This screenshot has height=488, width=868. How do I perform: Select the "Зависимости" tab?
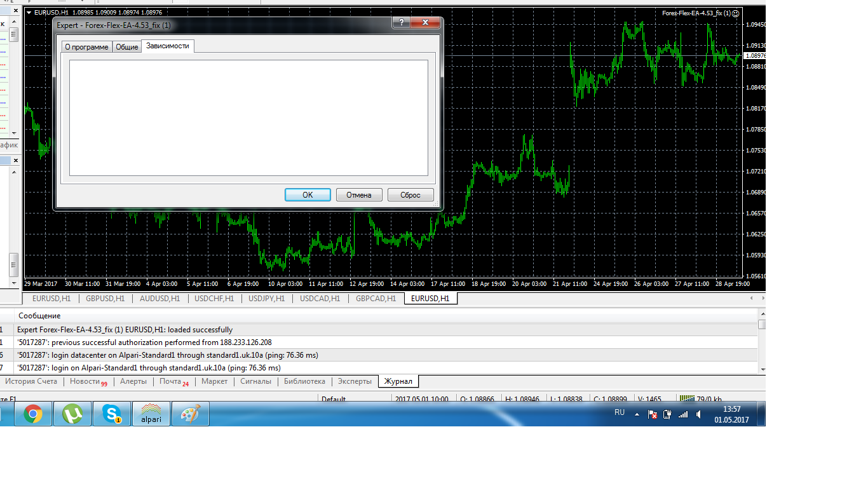pyautogui.click(x=168, y=46)
